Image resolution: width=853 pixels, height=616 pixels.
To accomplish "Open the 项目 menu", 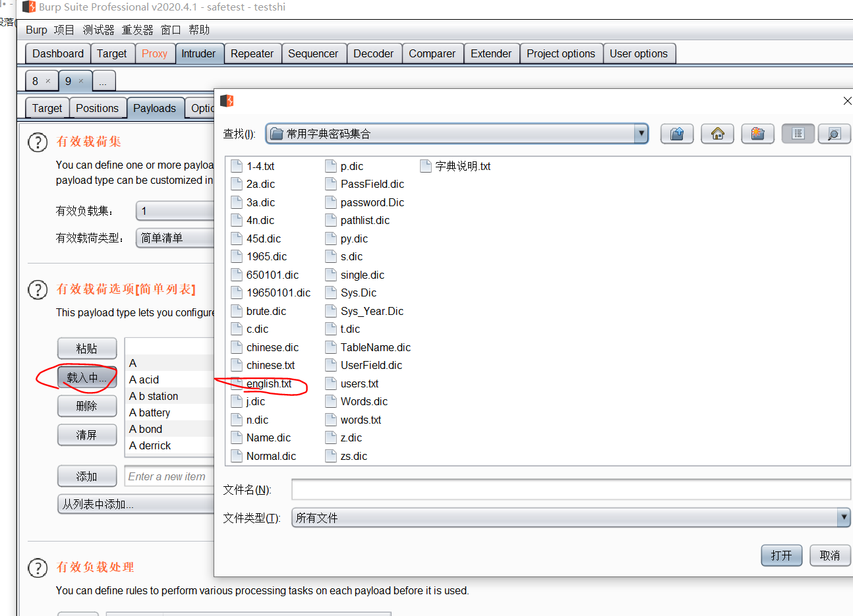I will click(64, 30).
